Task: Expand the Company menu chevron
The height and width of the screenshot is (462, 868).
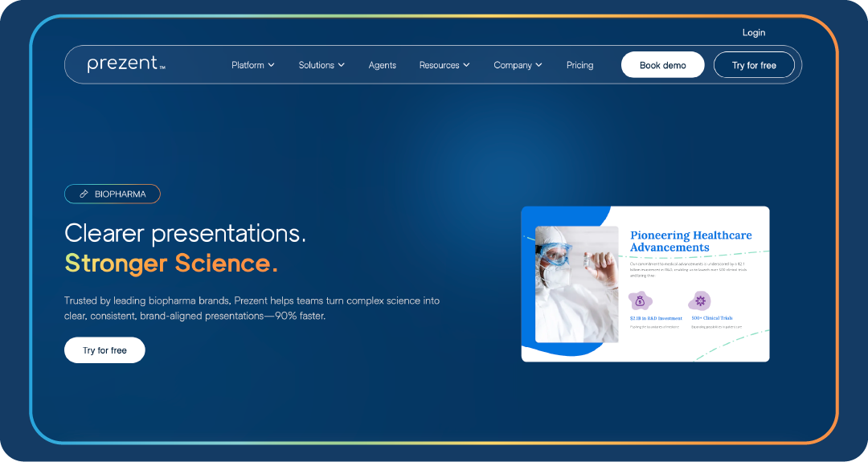Action: 538,65
